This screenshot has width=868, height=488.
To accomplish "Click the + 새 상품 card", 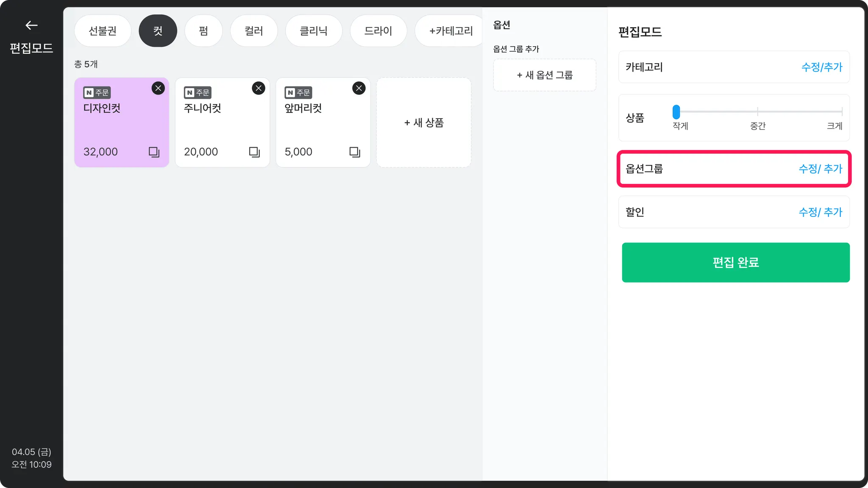I will click(424, 122).
